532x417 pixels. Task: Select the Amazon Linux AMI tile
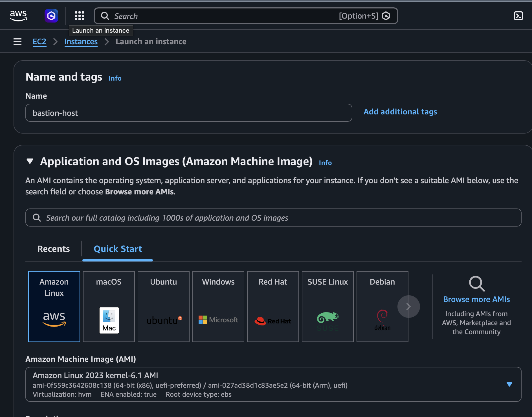click(x=54, y=306)
